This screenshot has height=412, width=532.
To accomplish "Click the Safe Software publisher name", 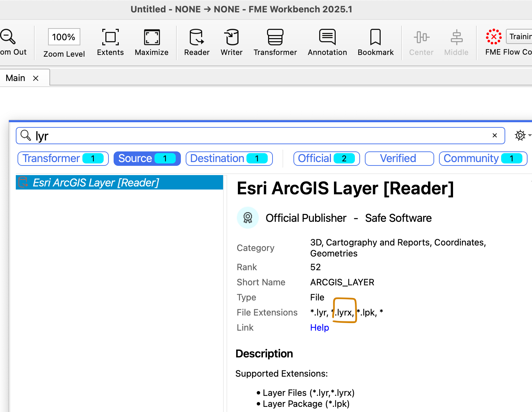I will pyautogui.click(x=398, y=218).
